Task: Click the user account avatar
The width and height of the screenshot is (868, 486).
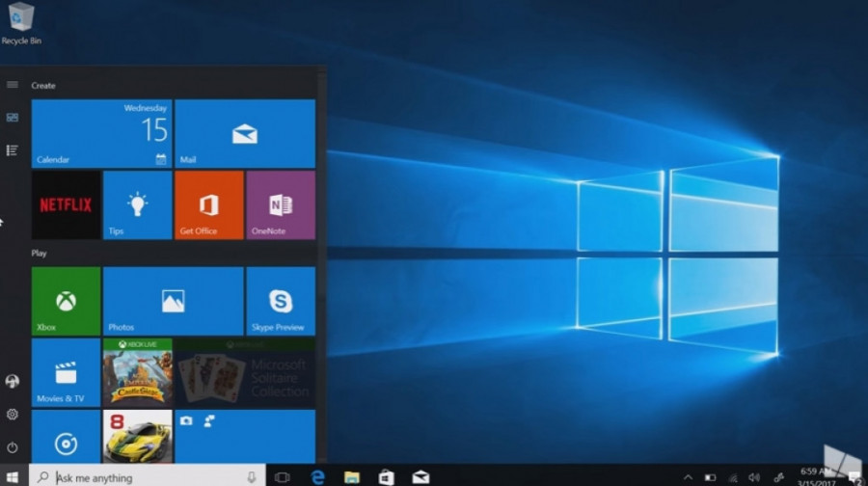Action: [x=13, y=382]
